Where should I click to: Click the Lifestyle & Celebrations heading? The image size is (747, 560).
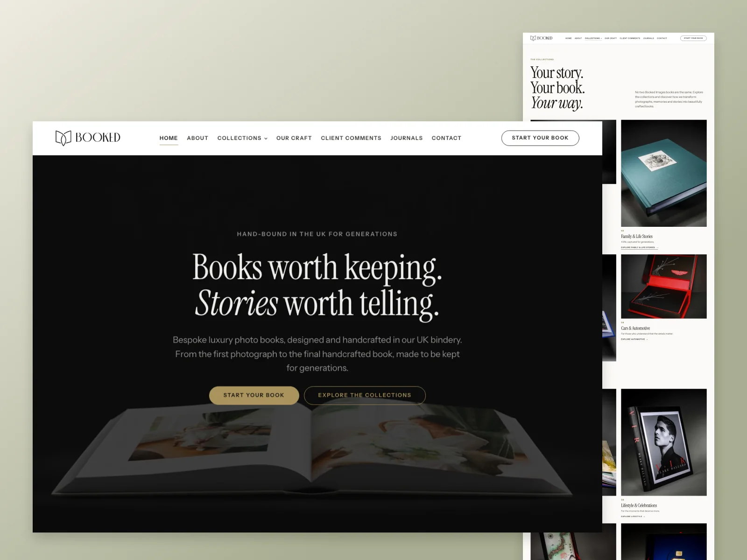(x=639, y=506)
